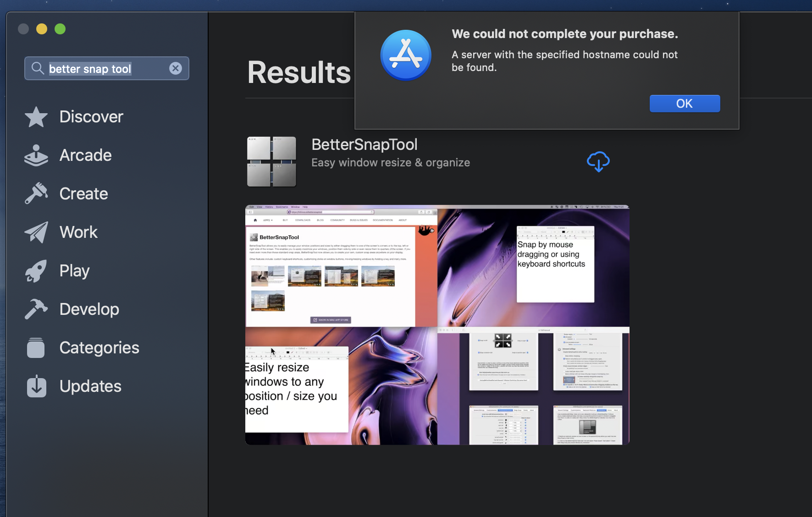Click the 'We could not complete your purchase.' message
812x517 pixels.
click(565, 34)
